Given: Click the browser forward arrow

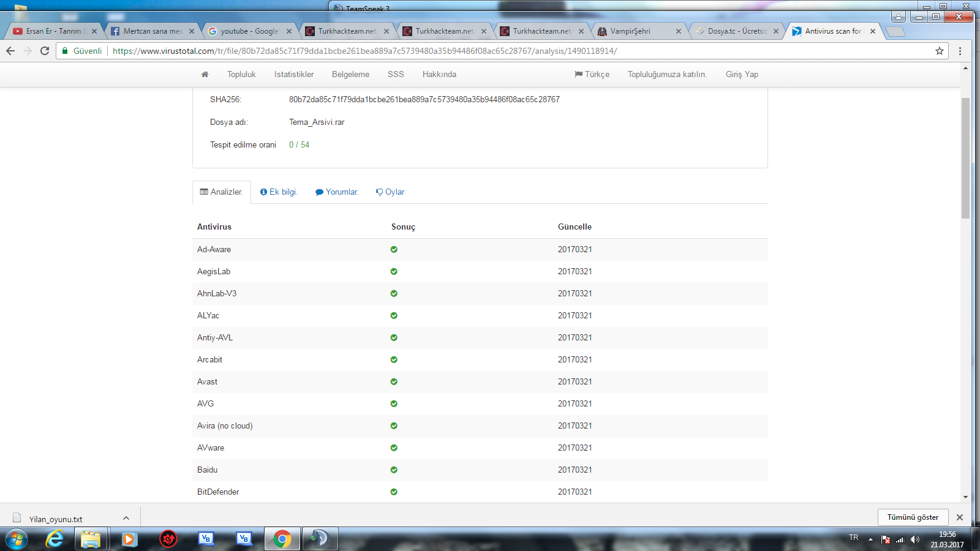Looking at the screenshot, I should point(28,51).
